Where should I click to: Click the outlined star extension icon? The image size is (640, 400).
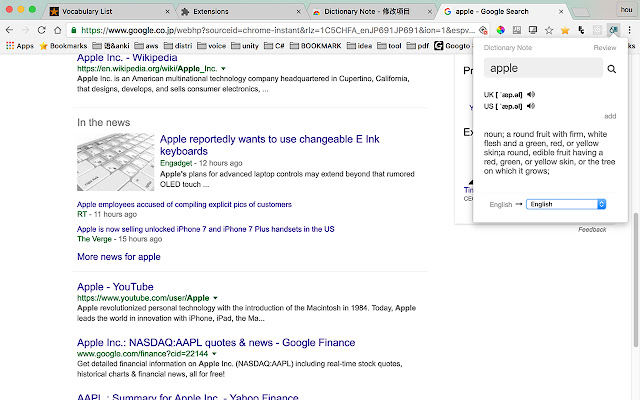(x=549, y=30)
